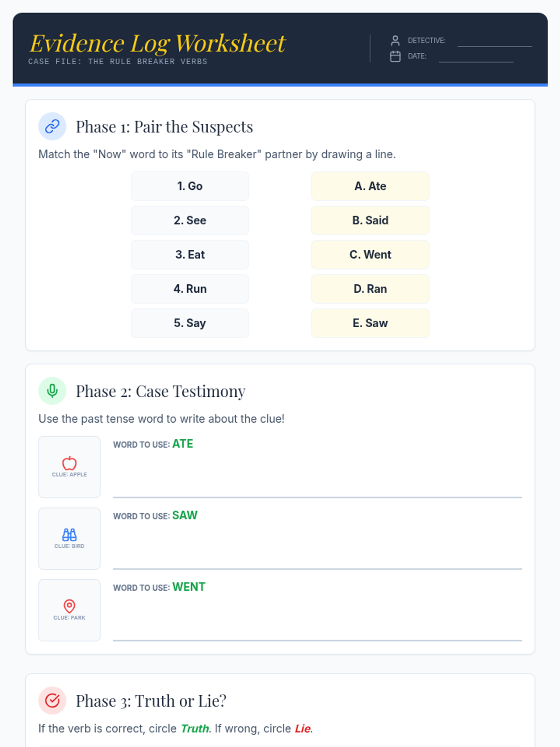560x747 pixels.
Task: Click the link chain icon beside Phase 1
Action: [x=52, y=126]
